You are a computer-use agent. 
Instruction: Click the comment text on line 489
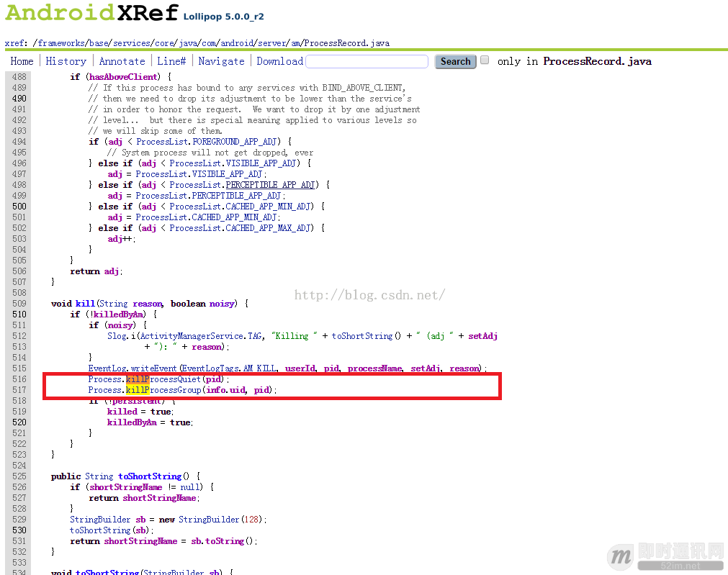point(247,88)
